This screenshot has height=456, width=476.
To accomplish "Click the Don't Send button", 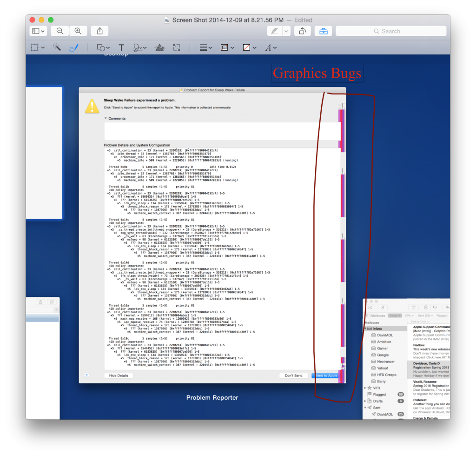I will click(x=294, y=376).
